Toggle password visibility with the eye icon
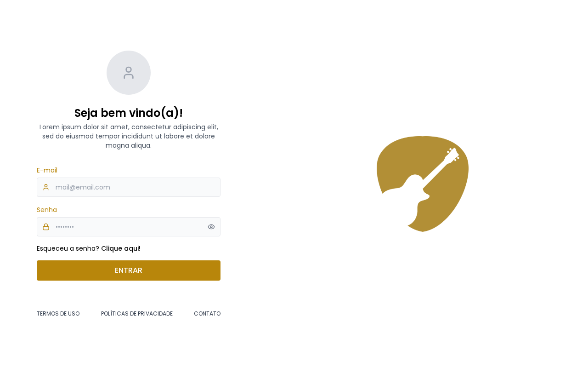Screen dimensions: 588x368 pos(211,227)
